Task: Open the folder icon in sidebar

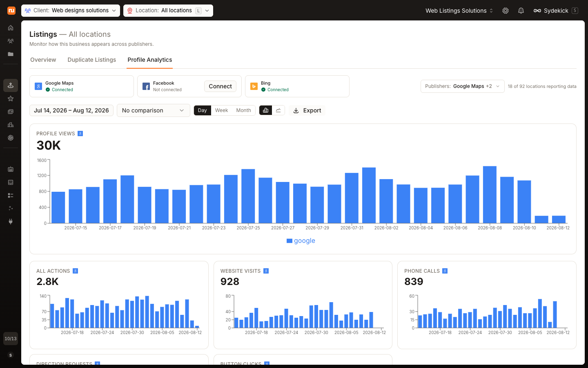Action: (x=11, y=54)
